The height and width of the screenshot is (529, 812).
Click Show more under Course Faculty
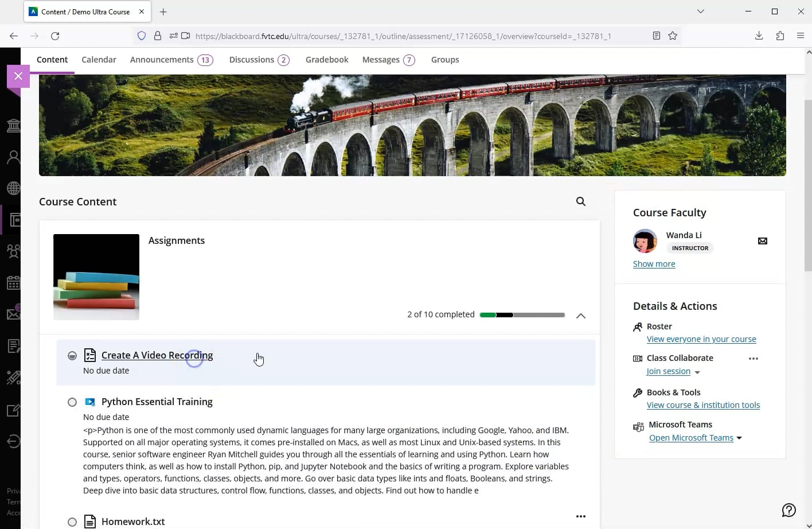click(654, 264)
